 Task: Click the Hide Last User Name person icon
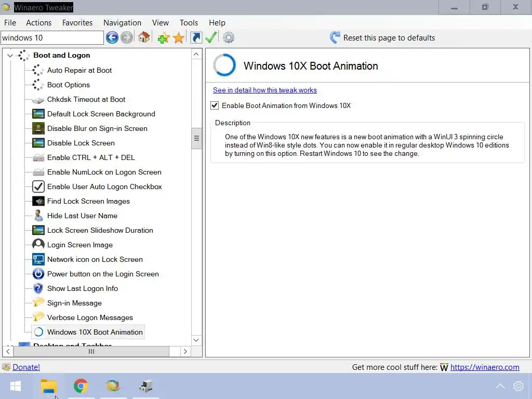[x=38, y=216]
